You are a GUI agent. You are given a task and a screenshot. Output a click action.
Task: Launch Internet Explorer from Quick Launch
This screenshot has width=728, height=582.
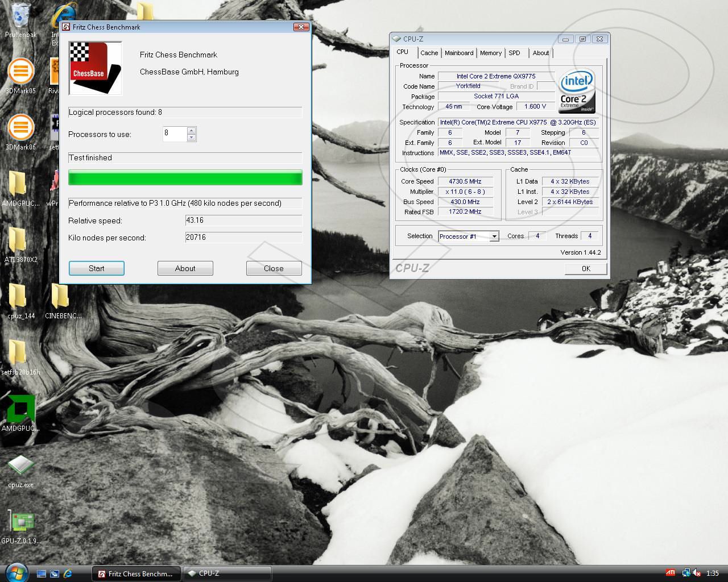pos(68,573)
